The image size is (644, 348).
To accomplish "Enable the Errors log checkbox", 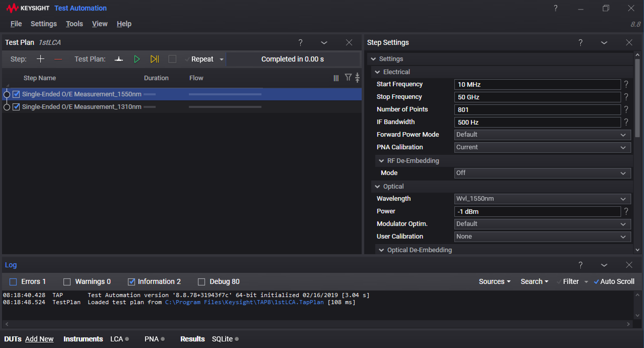I will (x=13, y=282).
